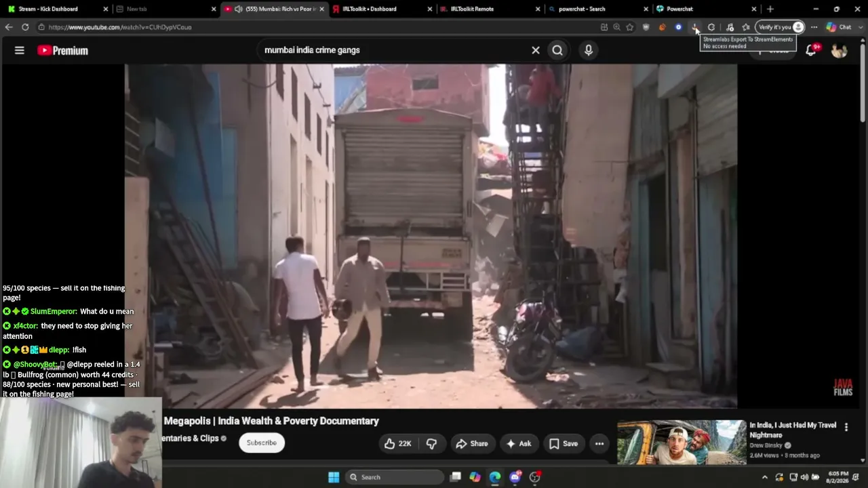868x488 pixels.
Task: Open the blue circle extension icon
Action: 679,27
